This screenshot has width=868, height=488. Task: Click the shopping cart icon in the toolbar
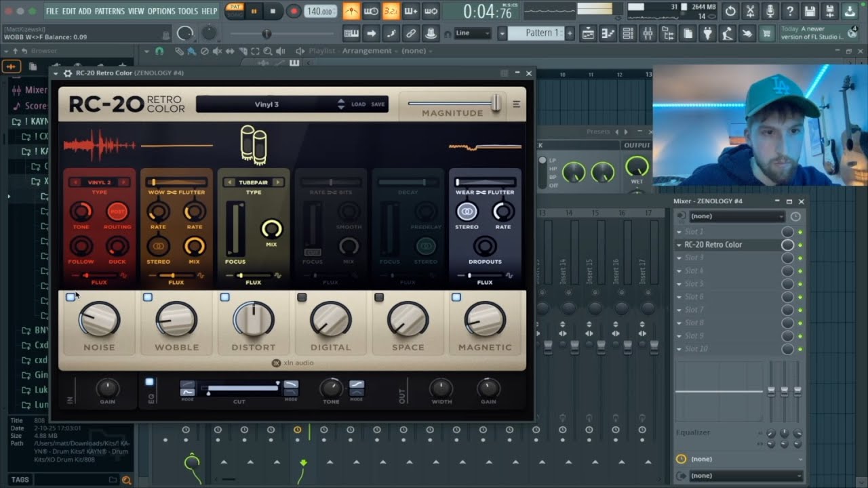pyautogui.click(x=767, y=33)
